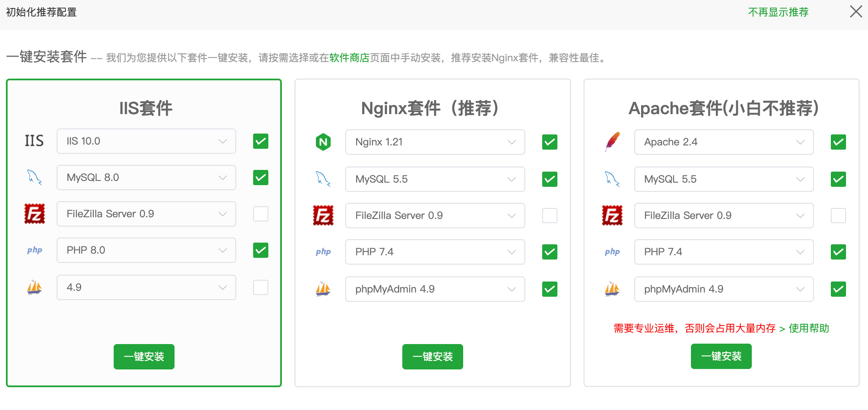Click the Apache feather icon

tap(612, 142)
